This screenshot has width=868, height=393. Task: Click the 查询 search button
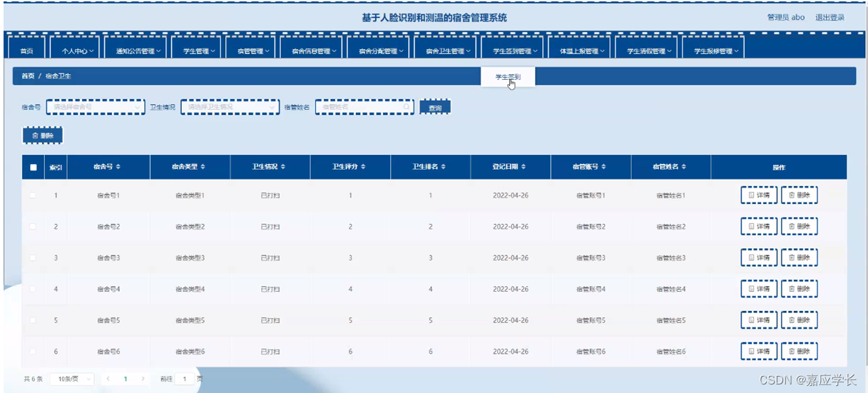[x=435, y=108]
